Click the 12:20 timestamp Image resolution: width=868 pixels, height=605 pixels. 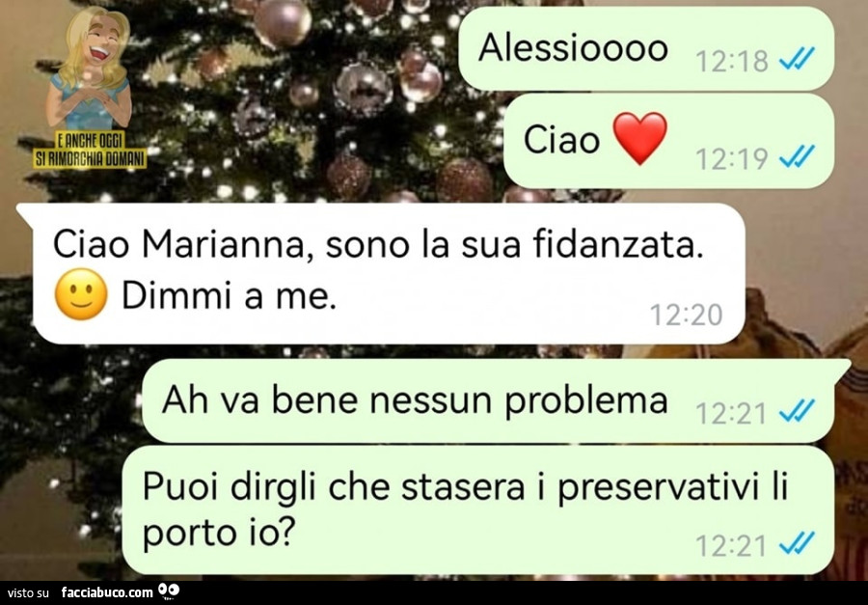687,316
